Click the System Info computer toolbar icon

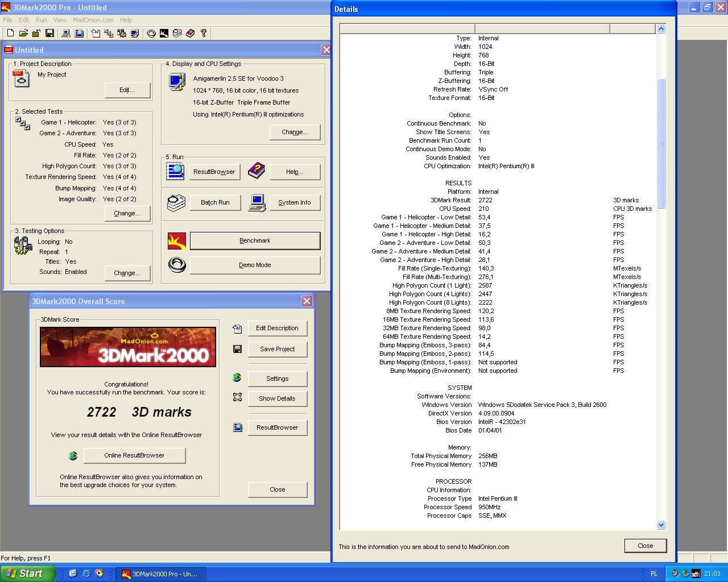66,33
